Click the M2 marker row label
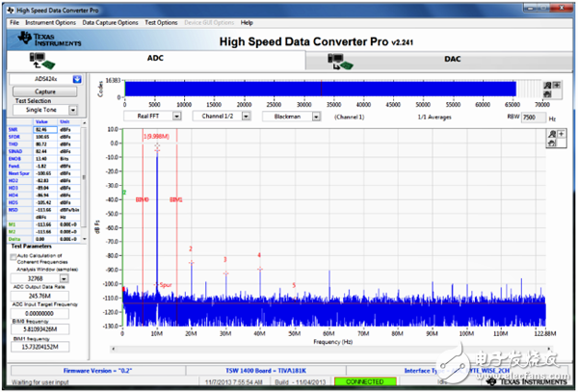The image size is (578, 392). point(12,232)
